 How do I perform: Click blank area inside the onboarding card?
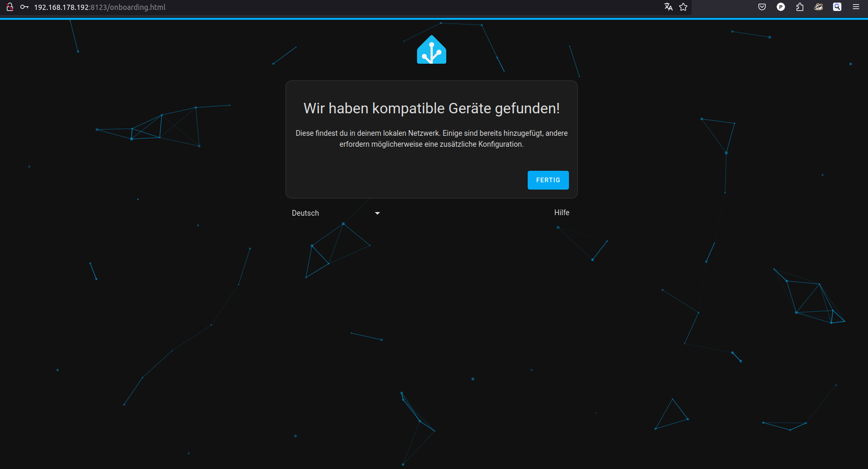pos(391,178)
